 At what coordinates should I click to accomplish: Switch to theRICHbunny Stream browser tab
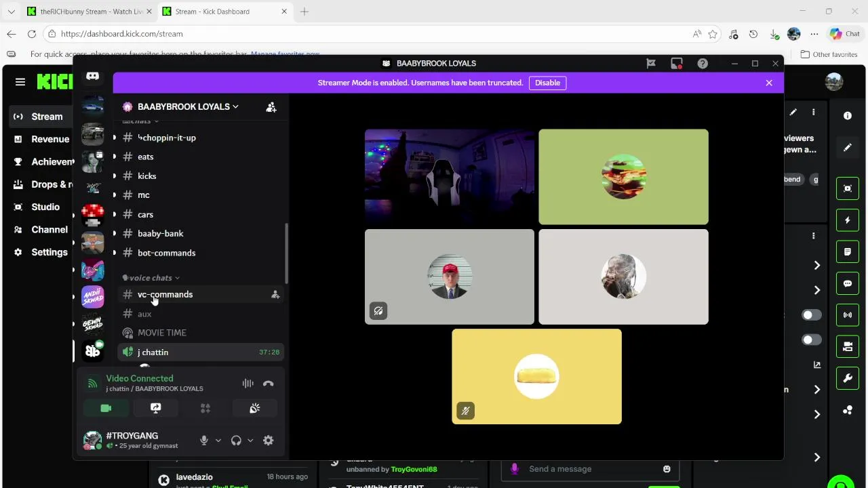(90, 12)
